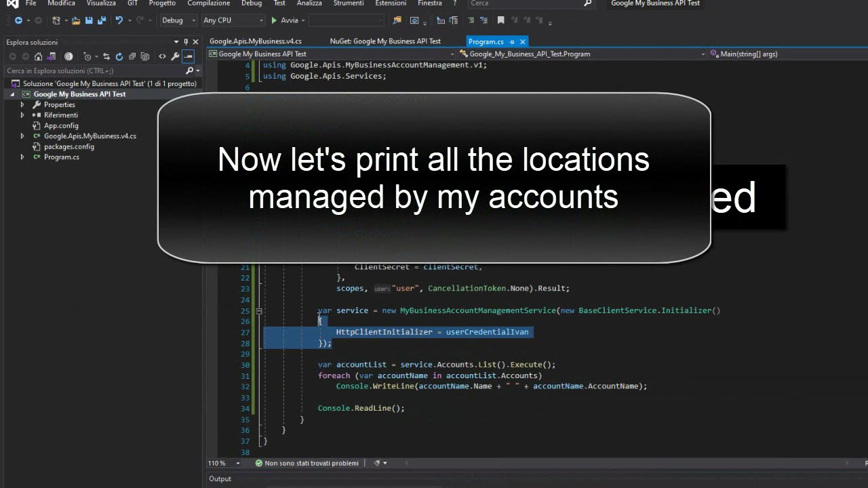
Task: Expand the Program.cs tree node
Action: point(22,157)
